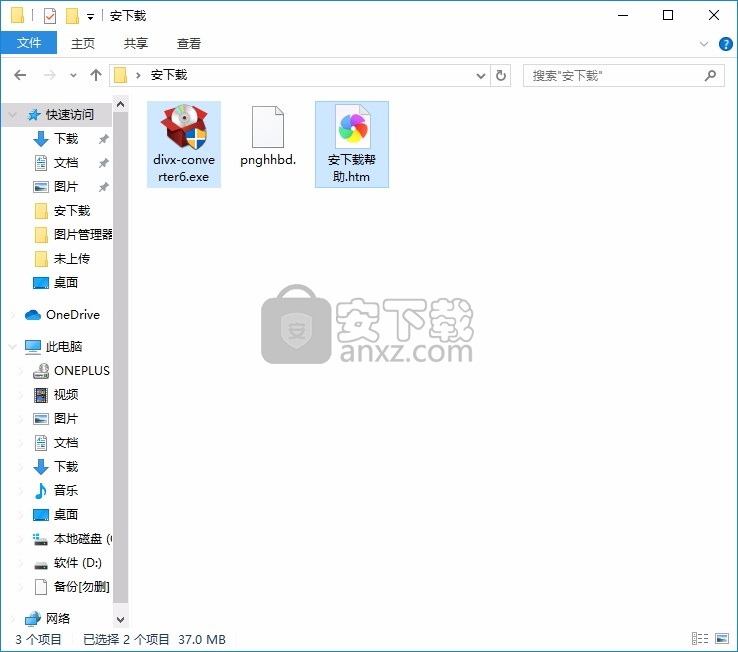Open 文档 under 此电脑
The width and height of the screenshot is (738, 652).
(65, 443)
